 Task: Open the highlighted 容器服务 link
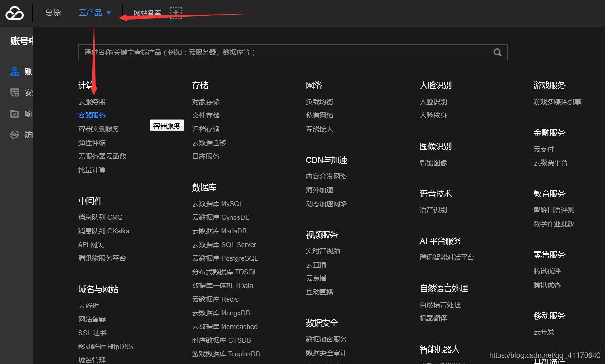click(92, 116)
